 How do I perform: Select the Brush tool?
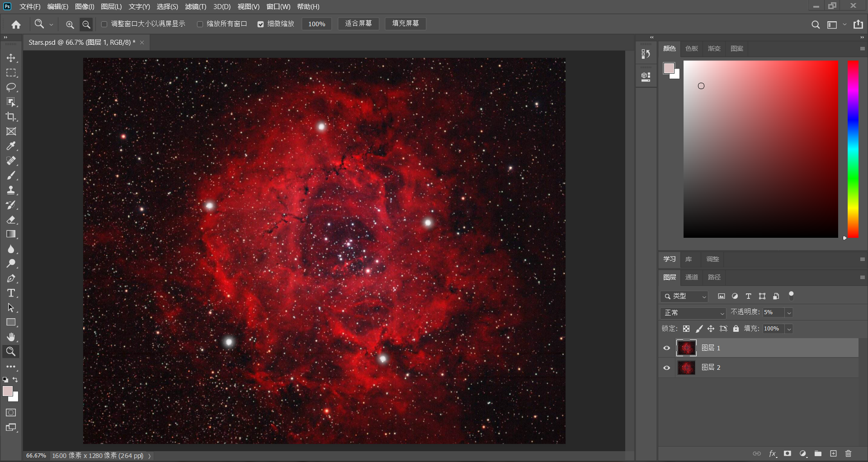[x=11, y=175]
